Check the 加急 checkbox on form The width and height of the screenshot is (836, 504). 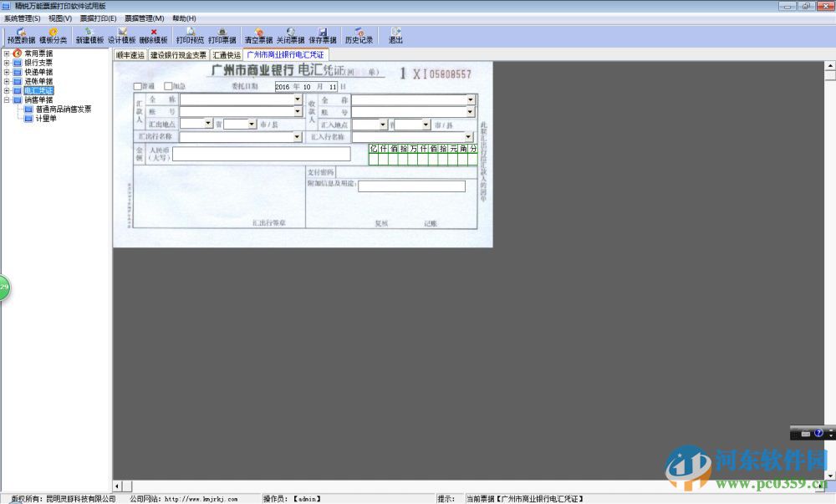click(168, 86)
